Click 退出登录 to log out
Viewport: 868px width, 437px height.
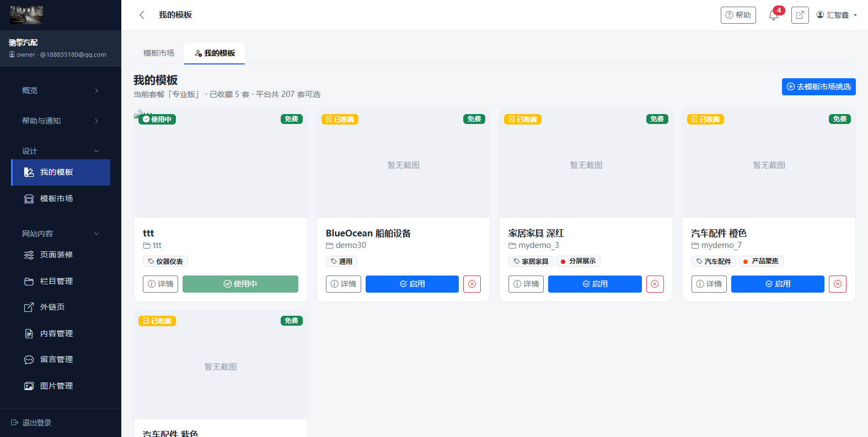[31, 423]
